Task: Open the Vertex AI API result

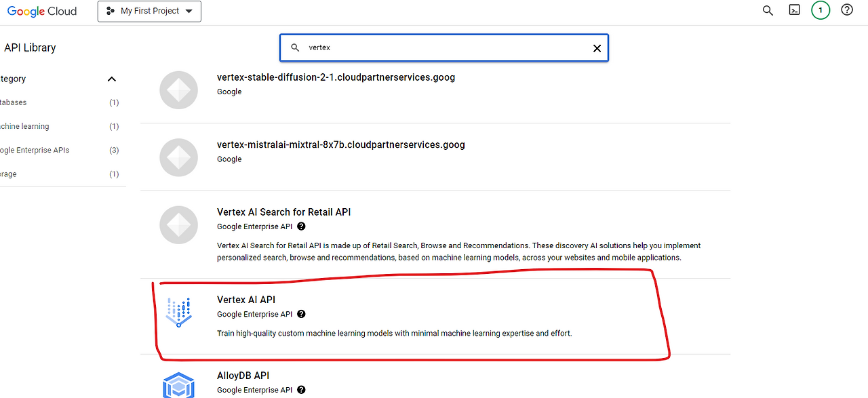Action: pyautogui.click(x=246, y=300)
